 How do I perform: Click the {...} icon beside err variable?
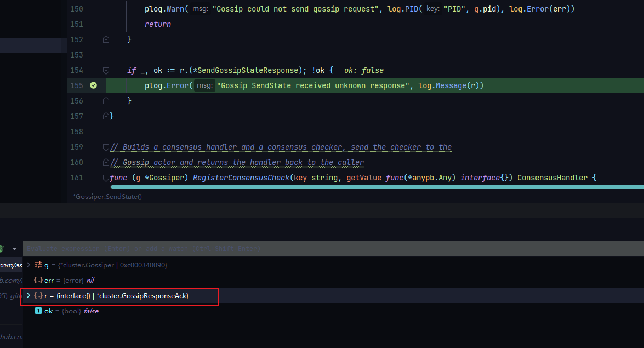(37, 279)
